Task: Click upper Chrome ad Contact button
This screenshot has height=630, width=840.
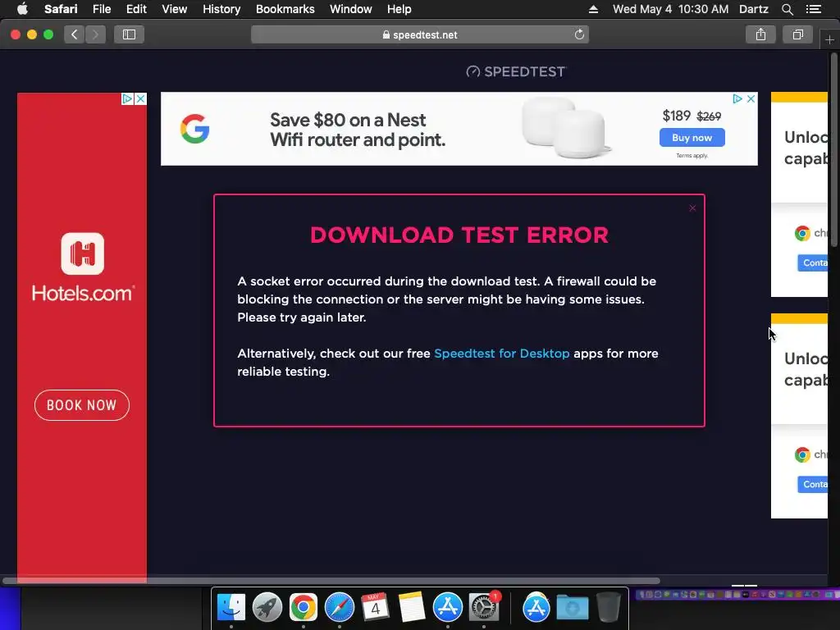Action: (813, 262)
